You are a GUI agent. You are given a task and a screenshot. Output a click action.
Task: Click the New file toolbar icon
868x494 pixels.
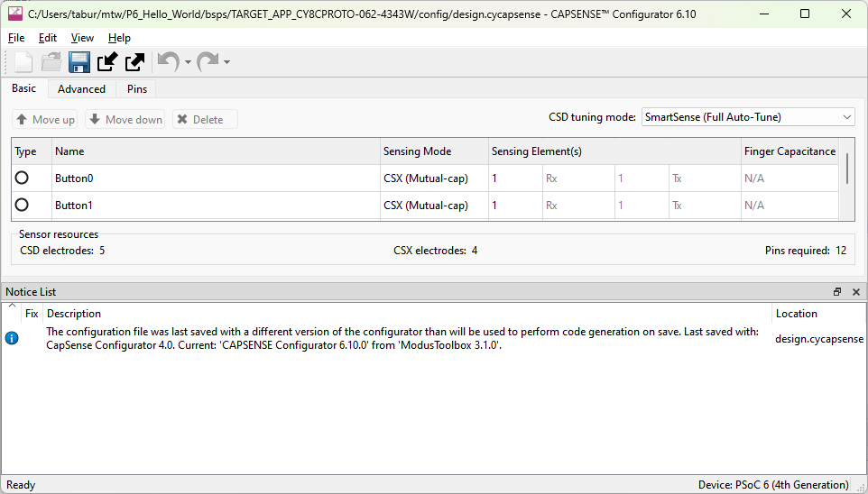click(x=23, y=62)
